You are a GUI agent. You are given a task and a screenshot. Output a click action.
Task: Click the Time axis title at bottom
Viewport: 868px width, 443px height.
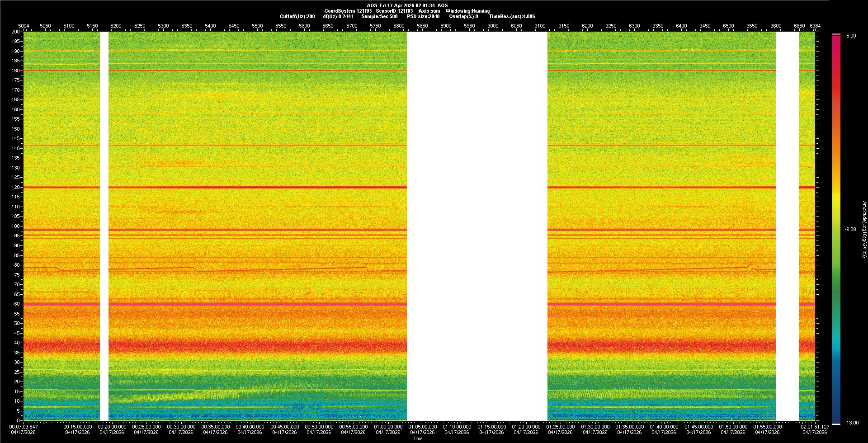pos(418,438)
